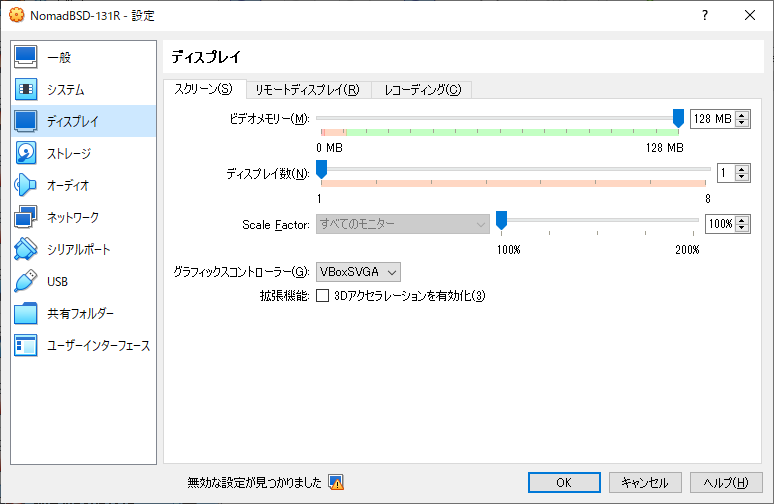Increase video memory with stepper up arrow
774x504 pixels.
pyautogui.click(x=742, y=115)
